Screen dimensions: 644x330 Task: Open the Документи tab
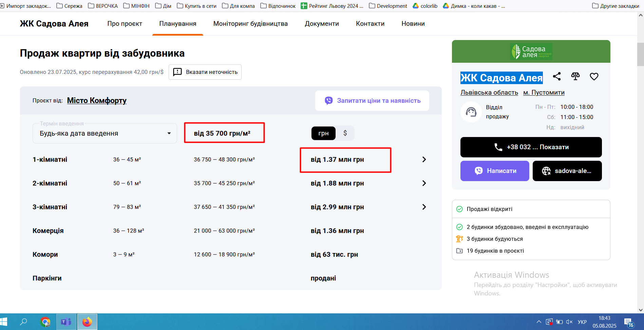(x=322, y=23)
